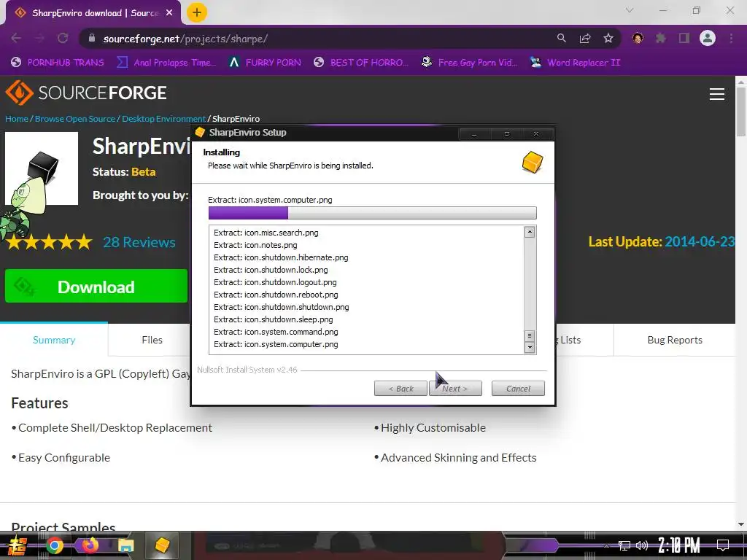Image resolution: width=747 pixels, height=560 pixels.
Task: Toggle the browser side panel icon
Action: point(684,38)
